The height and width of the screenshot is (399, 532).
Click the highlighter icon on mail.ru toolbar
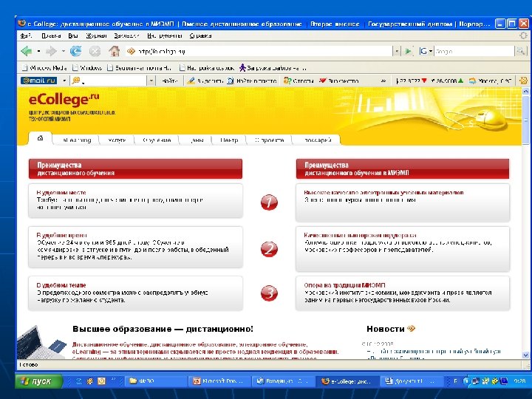pos(191,81)
